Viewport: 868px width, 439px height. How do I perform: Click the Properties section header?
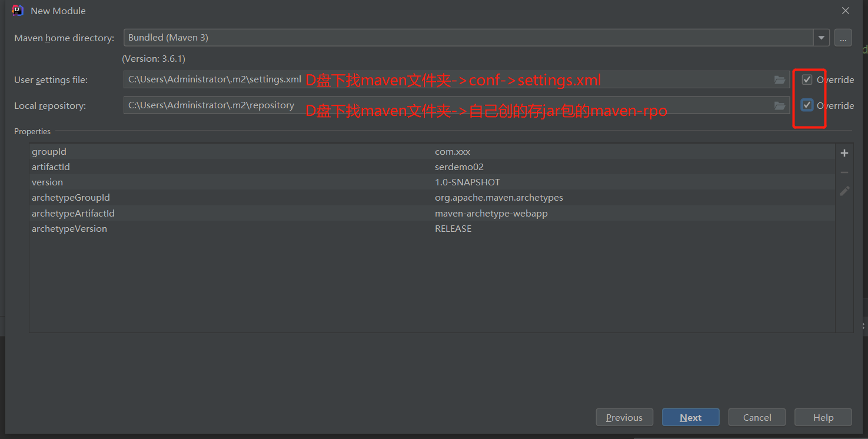point(32,131)
